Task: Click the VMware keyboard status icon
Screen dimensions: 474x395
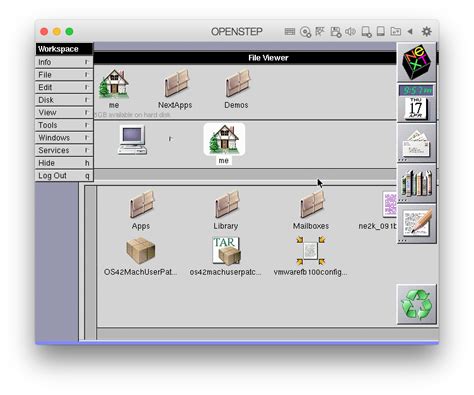Action: 290,32
